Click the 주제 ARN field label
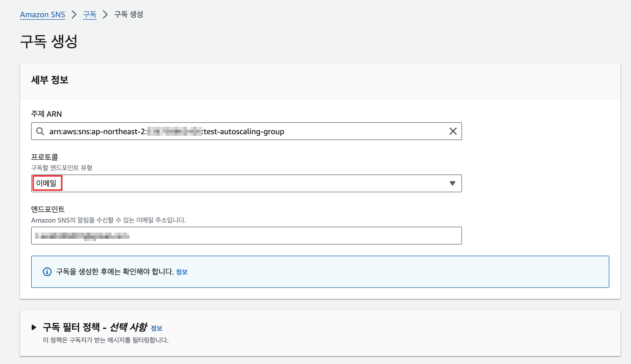 coord(46,114)
